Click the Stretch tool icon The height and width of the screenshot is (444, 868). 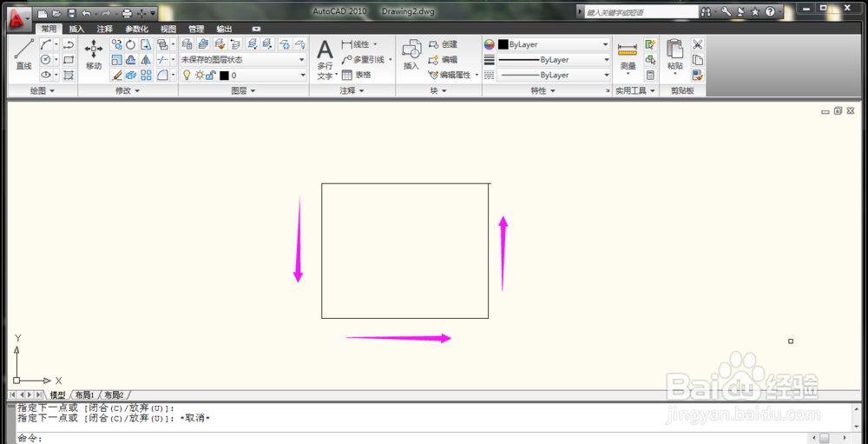(x=146, y=44)
